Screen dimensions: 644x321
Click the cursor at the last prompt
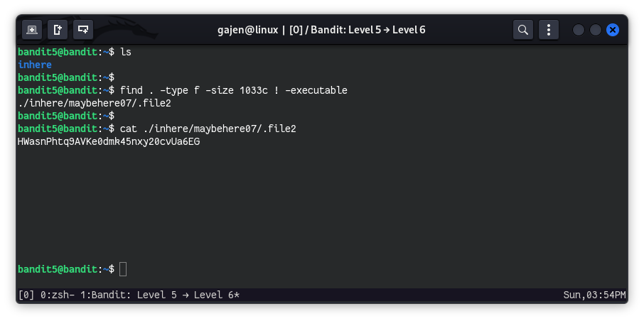123,269
